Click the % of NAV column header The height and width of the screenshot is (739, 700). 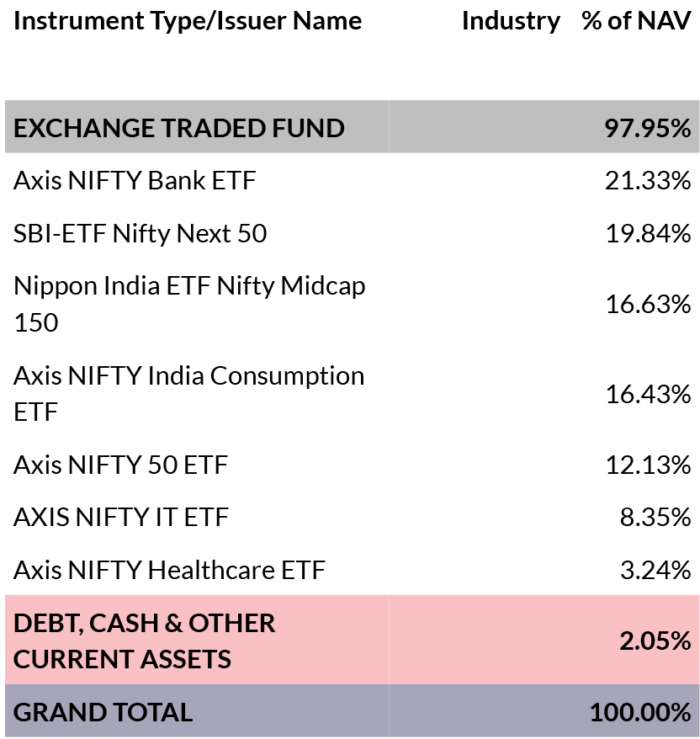[636, 21]
